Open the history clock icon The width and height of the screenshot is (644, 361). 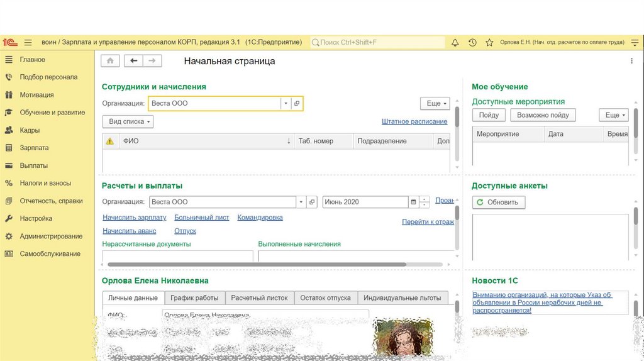pos(472,43)
